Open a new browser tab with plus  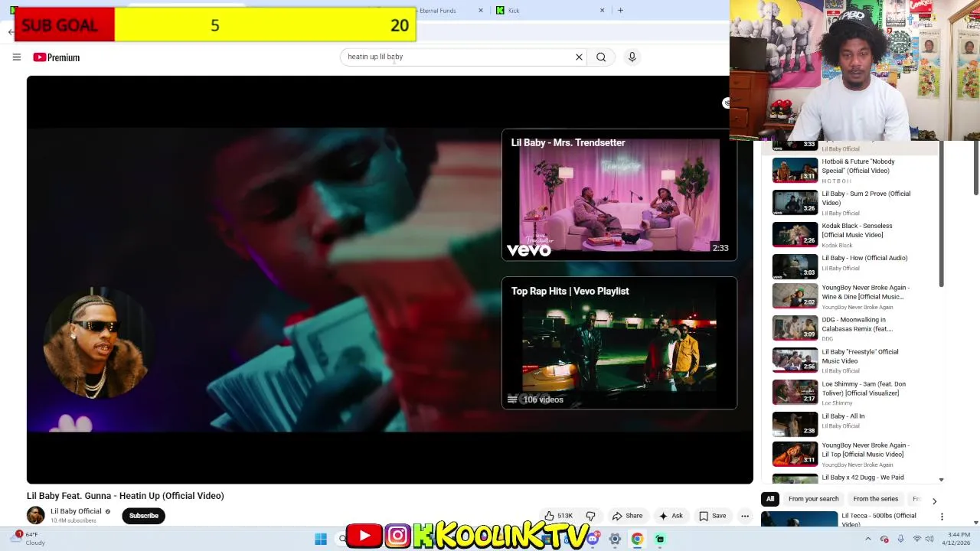pyautogui.click(x=620, y=11)
